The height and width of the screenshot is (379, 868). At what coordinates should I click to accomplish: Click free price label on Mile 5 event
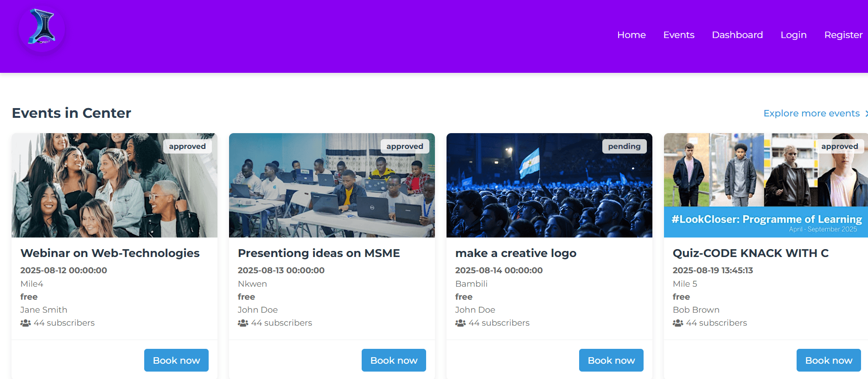click(x=681, y=296)
